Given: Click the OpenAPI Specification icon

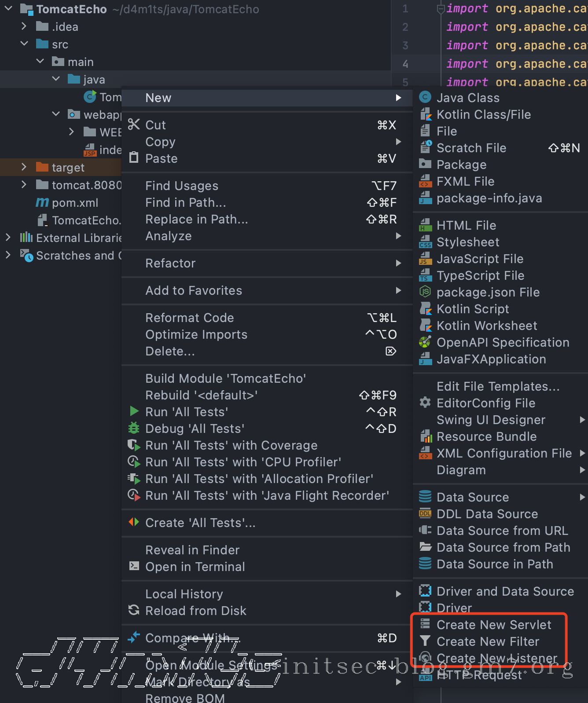Looking at the screenshot, I should point(425,342).
